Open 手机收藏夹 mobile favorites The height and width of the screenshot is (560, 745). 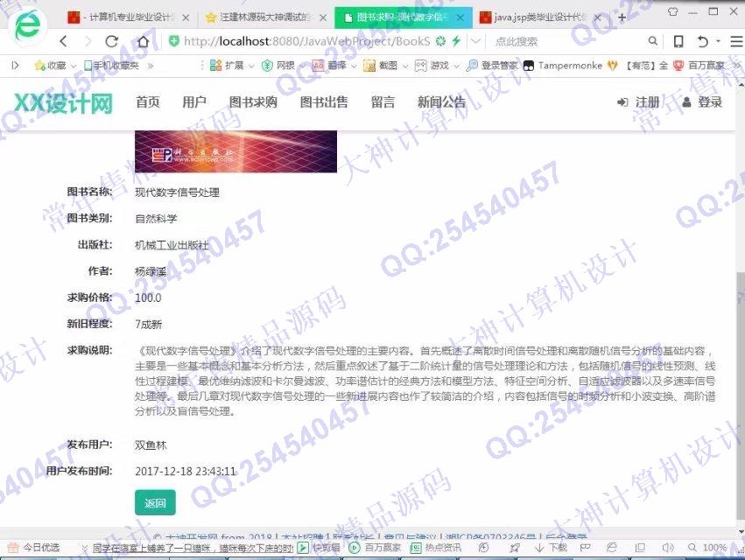(112, 66)
